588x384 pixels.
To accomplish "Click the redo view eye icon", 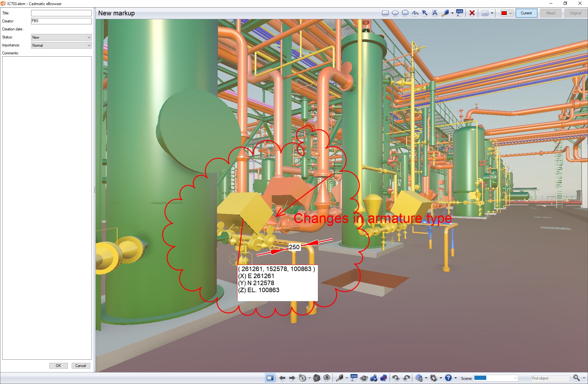I will click(x=407, y=378).
